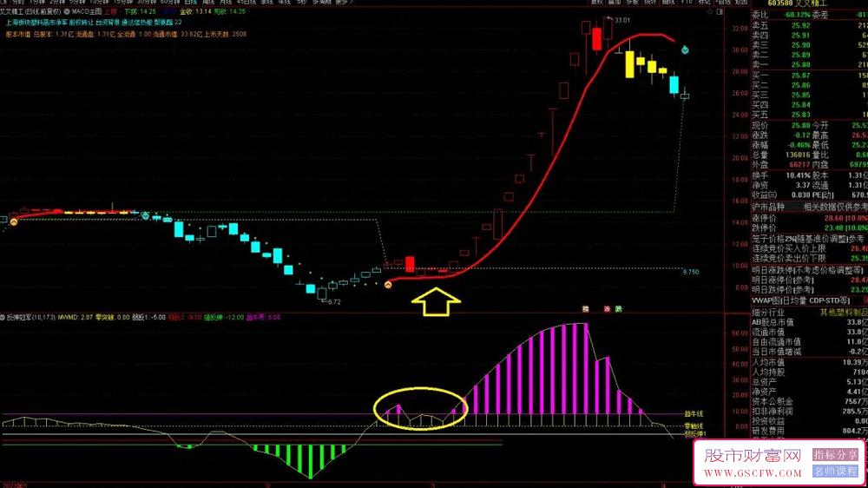Click the 复权 toolbar button

[597, 3]
